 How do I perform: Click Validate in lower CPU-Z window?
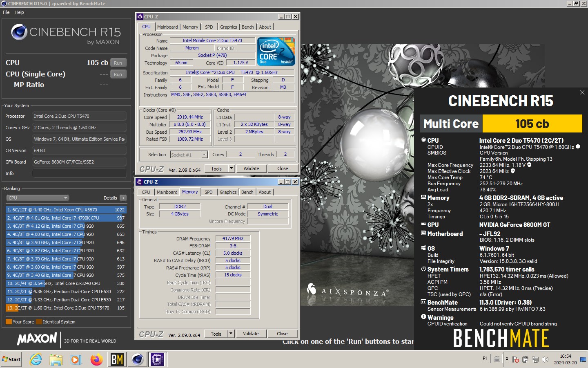tap(251, 334)
